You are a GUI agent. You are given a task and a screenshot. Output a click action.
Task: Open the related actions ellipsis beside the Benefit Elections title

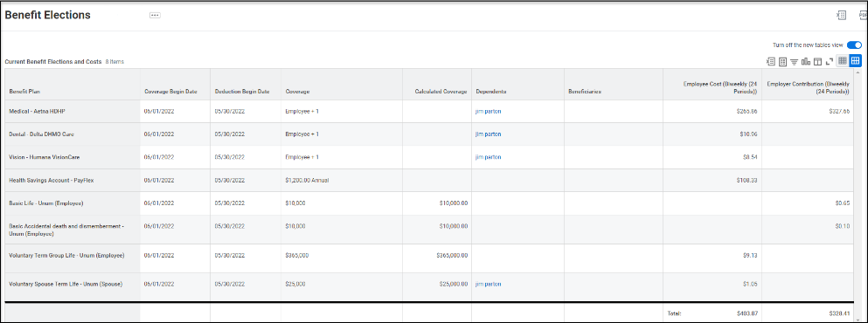155,16
